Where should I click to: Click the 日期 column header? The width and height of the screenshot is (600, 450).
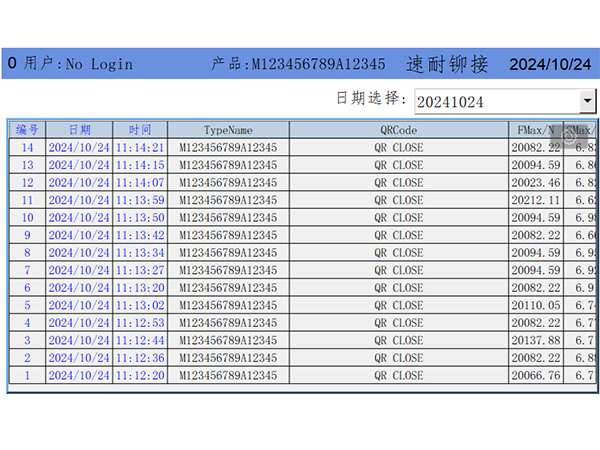coord(79,130)
